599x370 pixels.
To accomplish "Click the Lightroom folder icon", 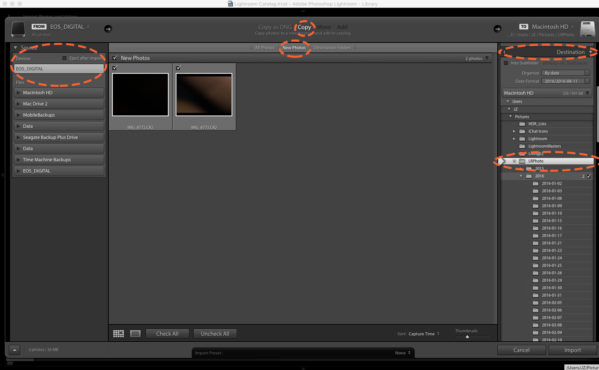I will [x=522, y=139].
